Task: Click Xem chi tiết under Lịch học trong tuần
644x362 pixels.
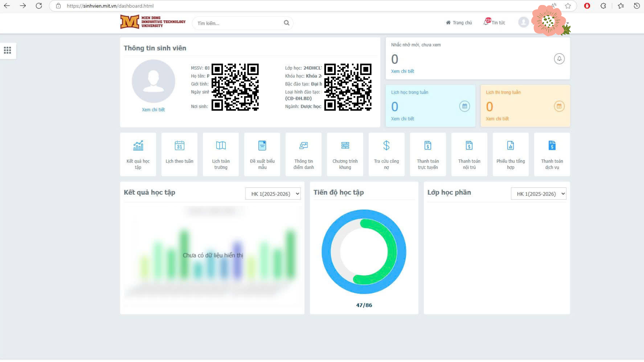Action: coord(402,119)
